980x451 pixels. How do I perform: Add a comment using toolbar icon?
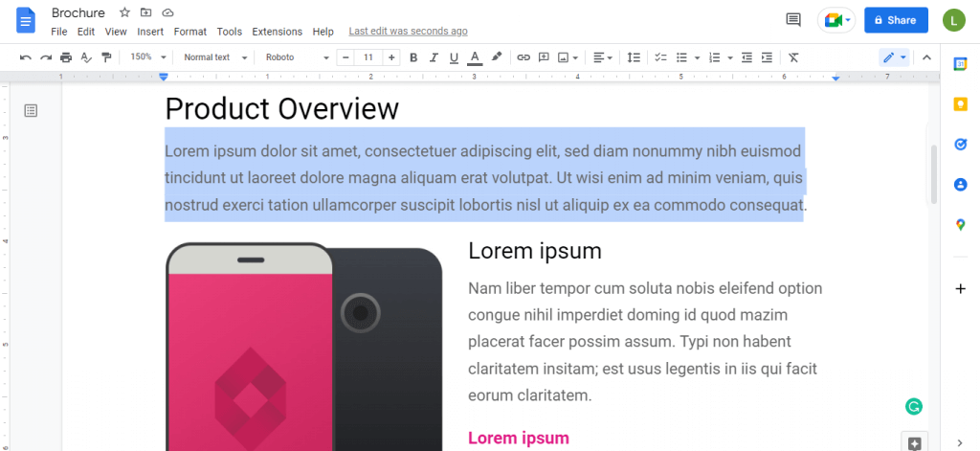pos(544,57)
